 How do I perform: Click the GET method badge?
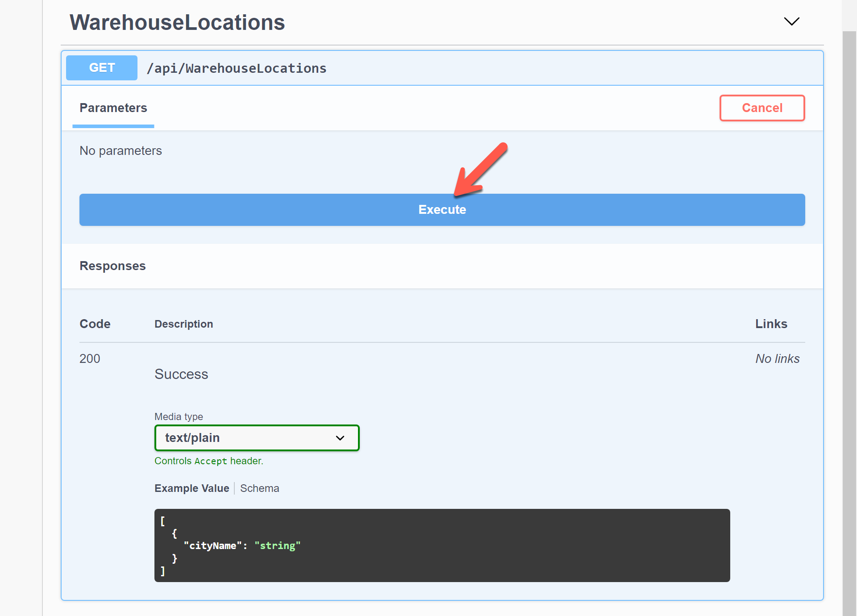click(102, 68)
